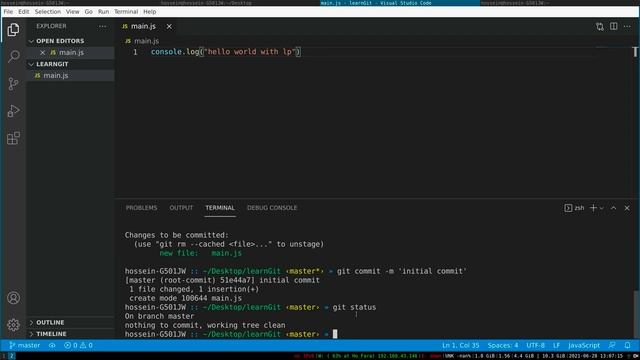The image size is (640, 360).
Task: Open the Accounts menu icon
Action: (x=13, y=298)
